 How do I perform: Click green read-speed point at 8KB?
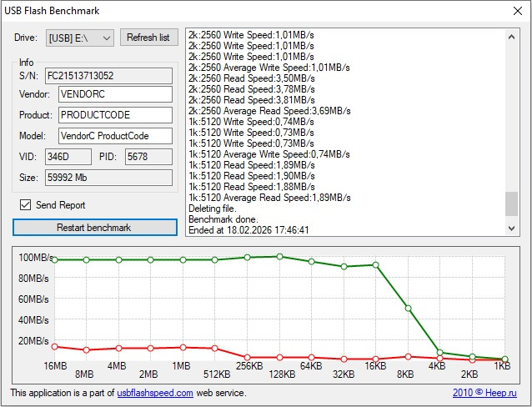coord(408,309)
